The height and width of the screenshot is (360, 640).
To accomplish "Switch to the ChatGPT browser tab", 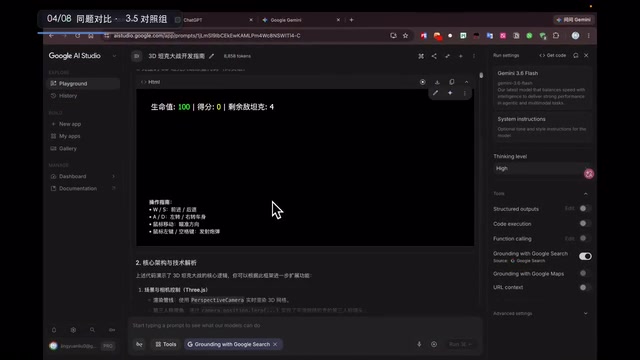I will [x=214, y=20].
